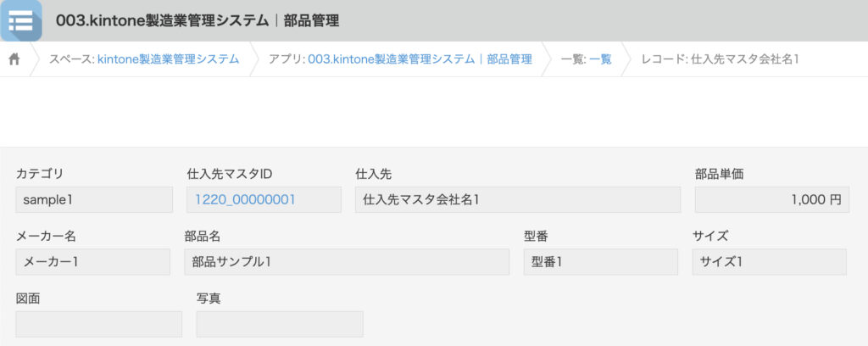Screen dimensions: 868x346
Task: Open the 003.kintone製造業管理システム｜部品管理 app breadcrumb link
Action: click(420, 59)
